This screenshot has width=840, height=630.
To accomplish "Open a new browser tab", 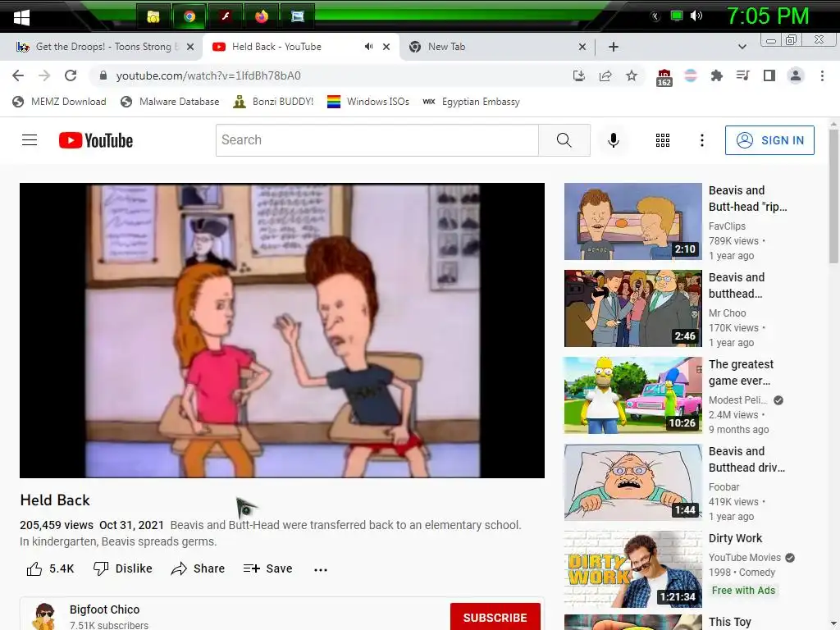I will tap(614, 47).
